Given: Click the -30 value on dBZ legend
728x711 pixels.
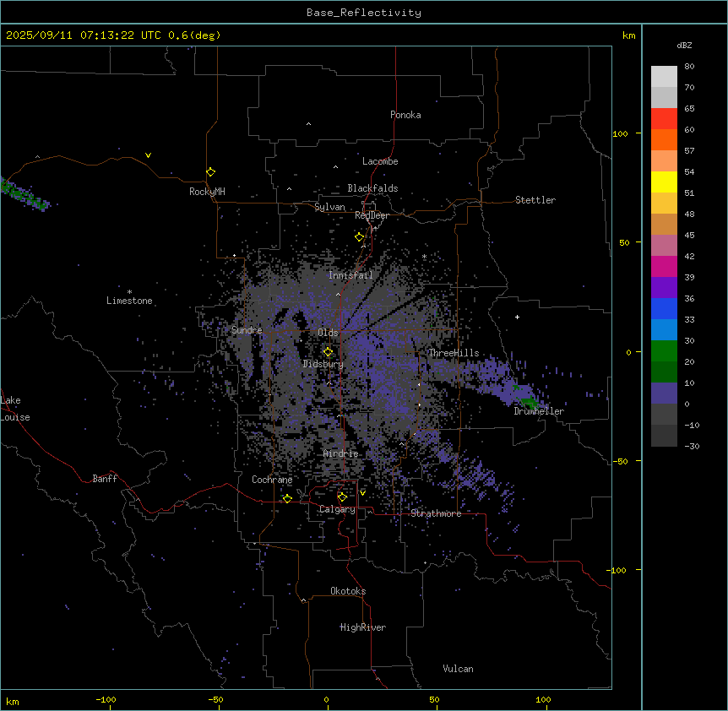Looking at the screenshot, I should pos(692,446).
